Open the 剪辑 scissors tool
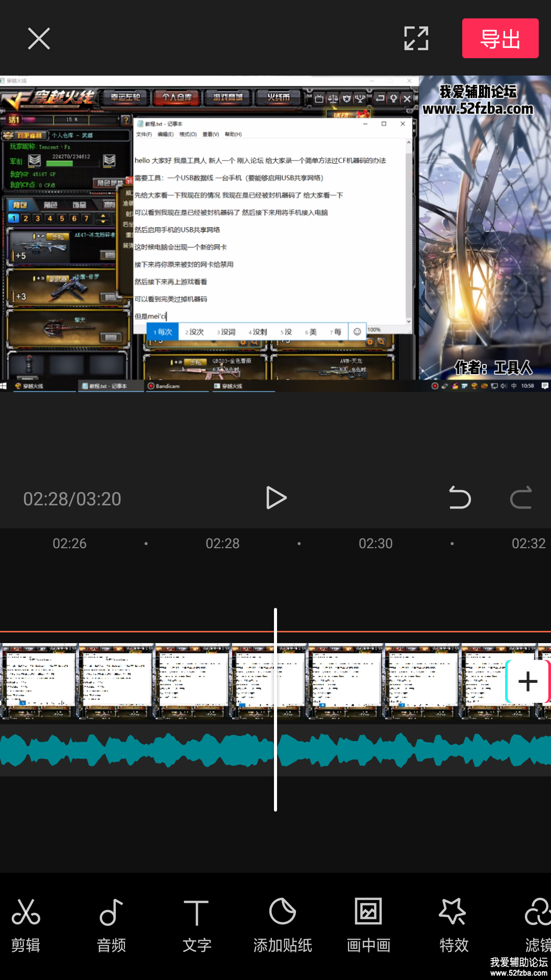The width and height of the screenshot is (551, 980). point(26,925)
